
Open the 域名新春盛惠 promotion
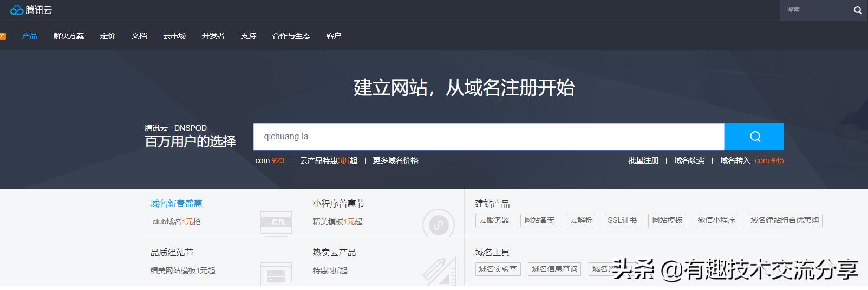click(177, 204)
